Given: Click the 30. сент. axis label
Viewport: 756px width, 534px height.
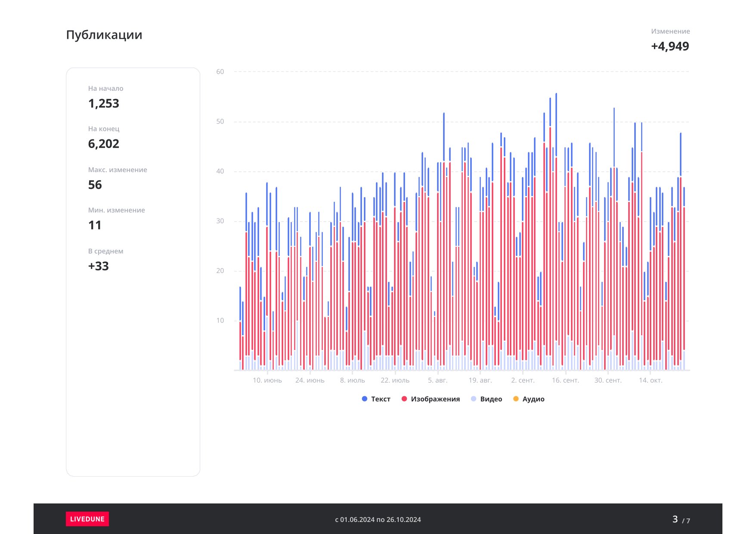Looking at the screenshot, I should (608, 380).
